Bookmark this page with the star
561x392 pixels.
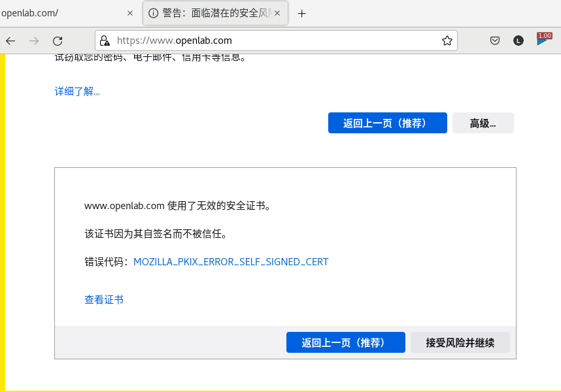447,41
